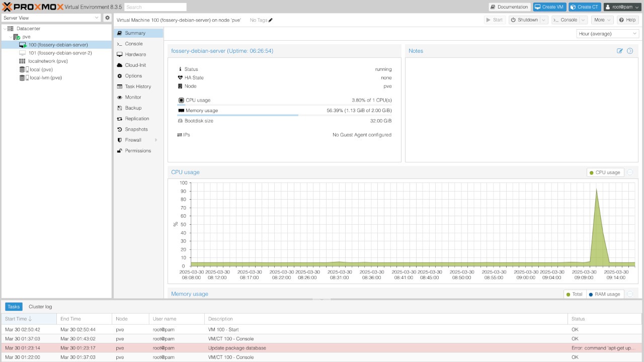The image size is (644, 362).
Task: Click the Help button
Action: (627, 20)
